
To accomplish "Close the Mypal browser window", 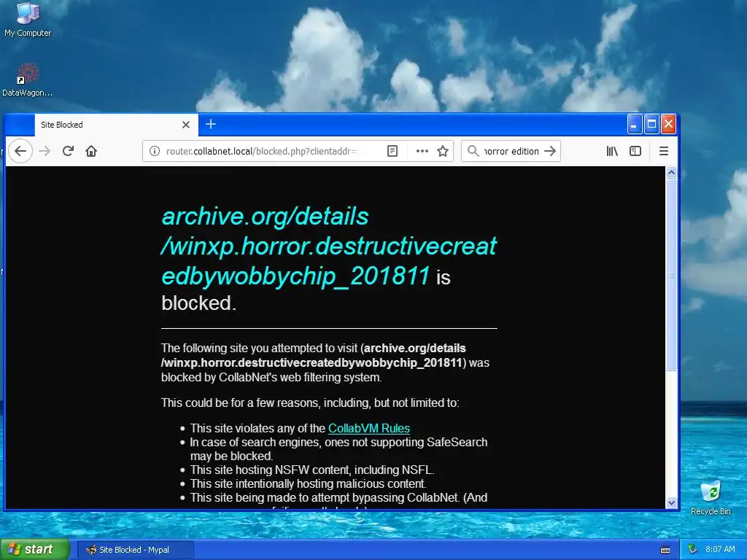I will [x=668, y=124].
